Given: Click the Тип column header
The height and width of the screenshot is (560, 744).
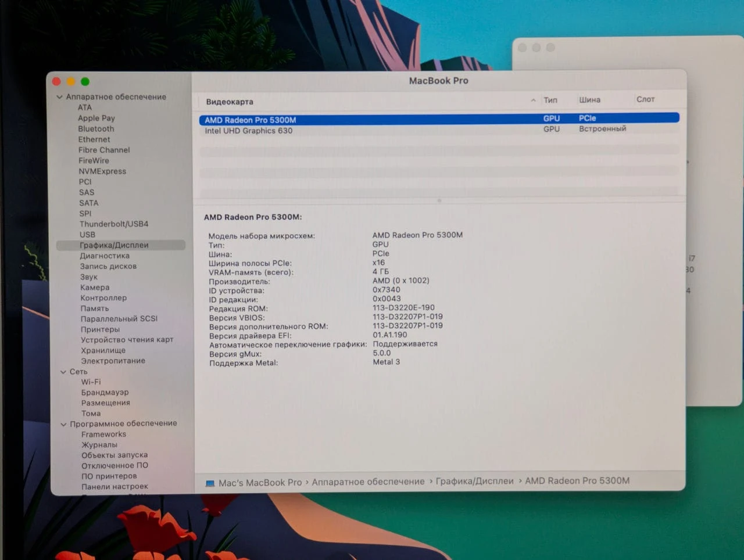Looking at the screenshot, I should click(550, 100).
